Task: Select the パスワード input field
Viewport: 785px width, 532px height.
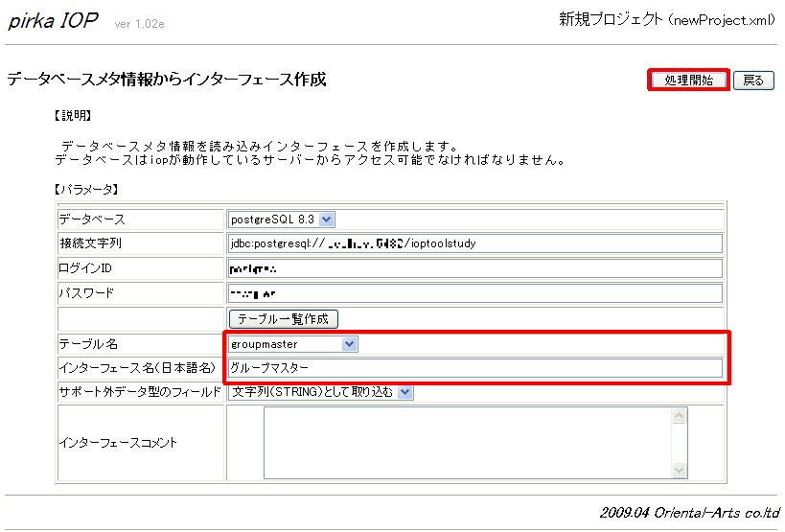Action: (x=474, y=293)
